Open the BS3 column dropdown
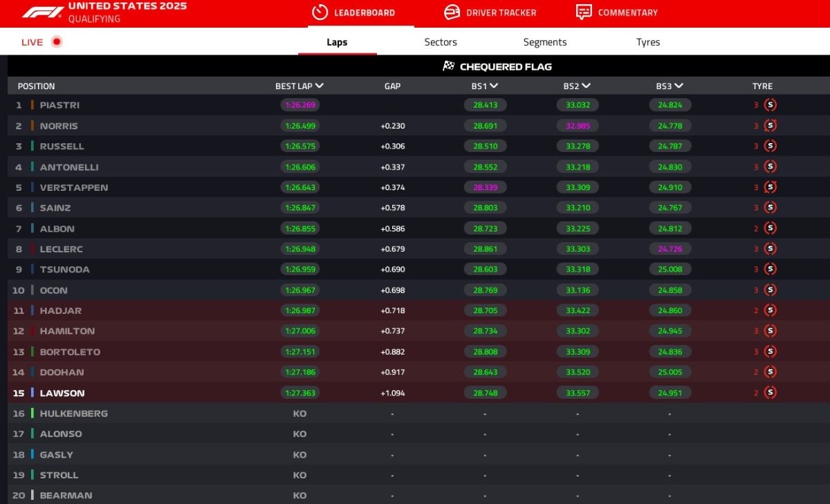This screenshot has height=504, width=830. (679, 86)
